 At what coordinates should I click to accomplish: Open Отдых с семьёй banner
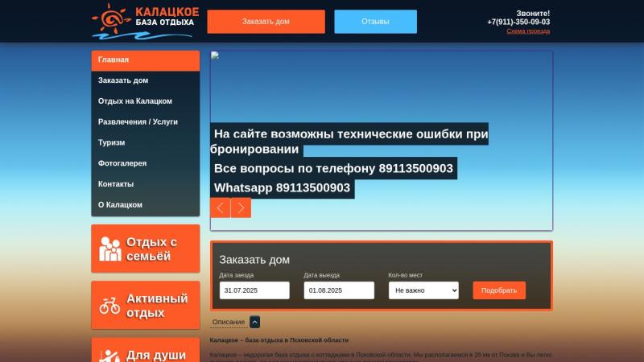[146, 249]
